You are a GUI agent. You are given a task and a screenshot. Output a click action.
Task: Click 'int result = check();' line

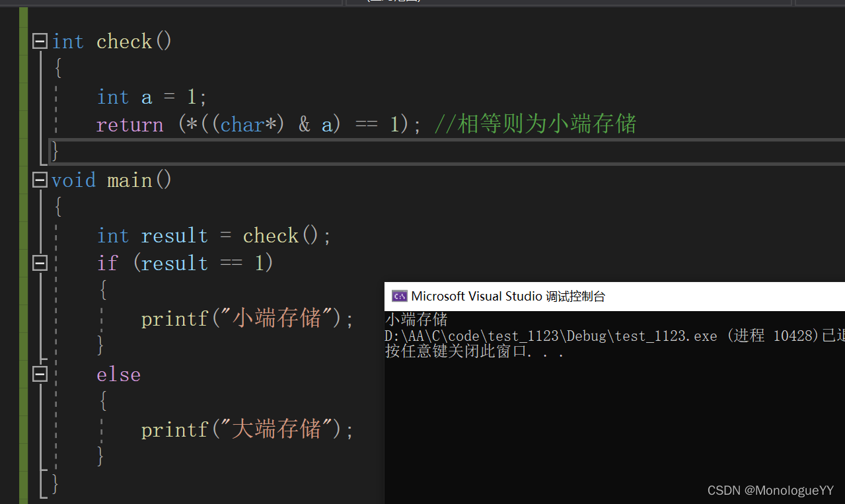(x=214, y=236)
